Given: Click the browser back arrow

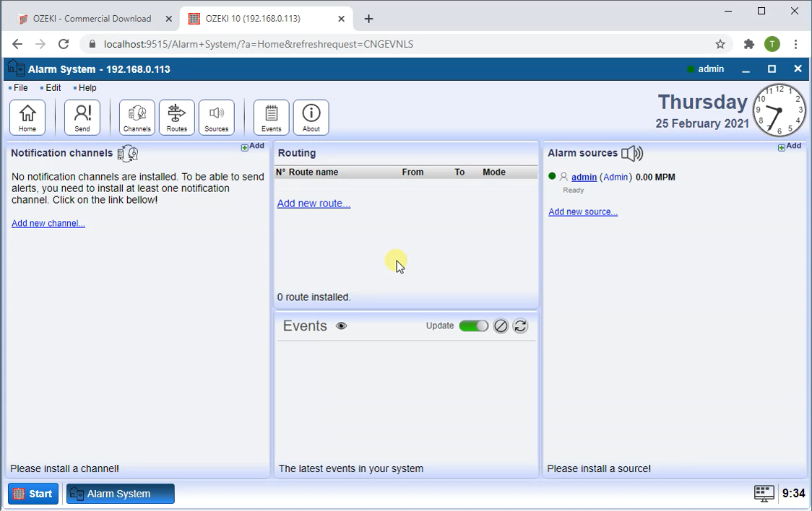Looking at the screenshot, I should [17, 44].
